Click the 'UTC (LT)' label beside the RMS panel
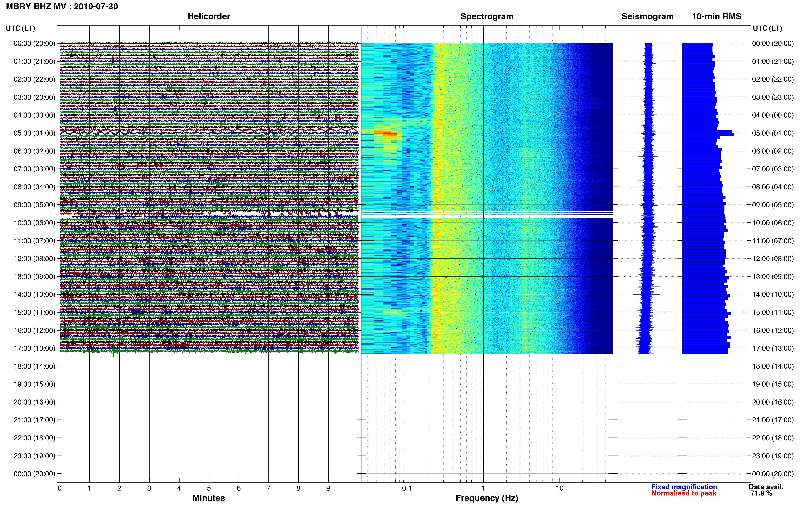The image size is (812, 508). tap(767, 28)
